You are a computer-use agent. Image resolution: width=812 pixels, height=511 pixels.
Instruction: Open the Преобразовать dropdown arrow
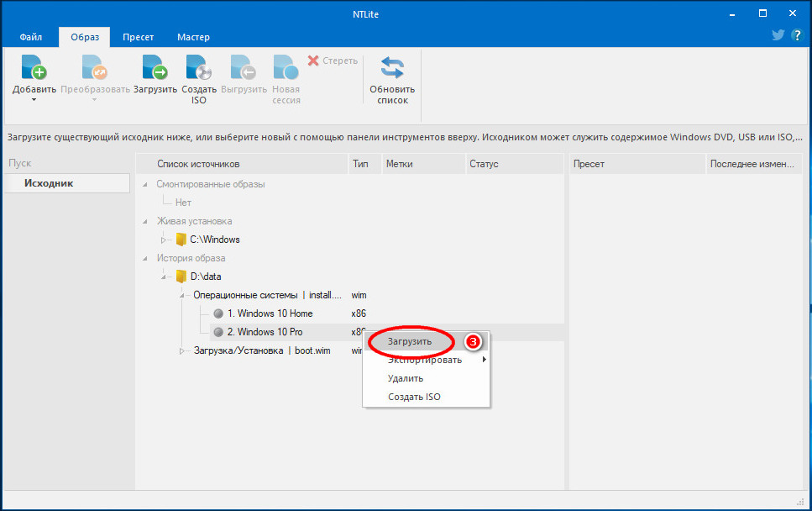(95, 99)
